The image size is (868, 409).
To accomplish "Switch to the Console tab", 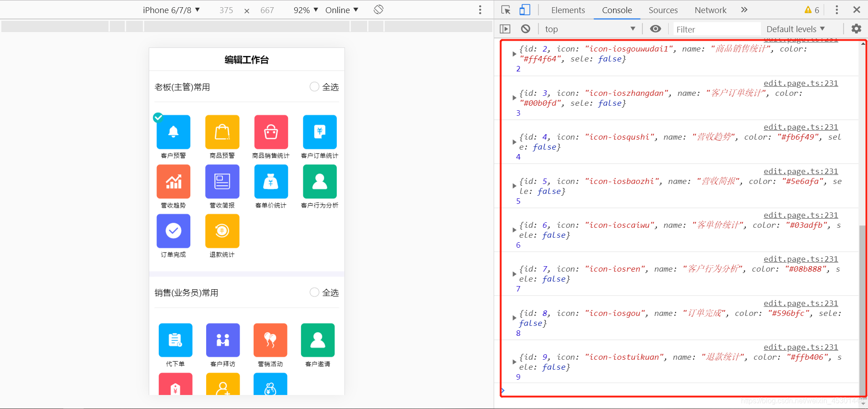I will point(617,10).
